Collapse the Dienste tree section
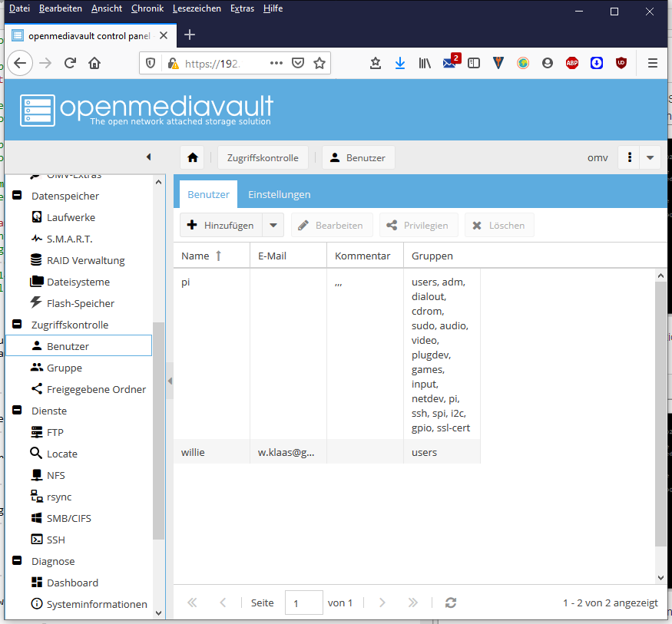Image resolution: width=672 pixels, height=624 pixels. pyautogui.click(x=17, y=411)
